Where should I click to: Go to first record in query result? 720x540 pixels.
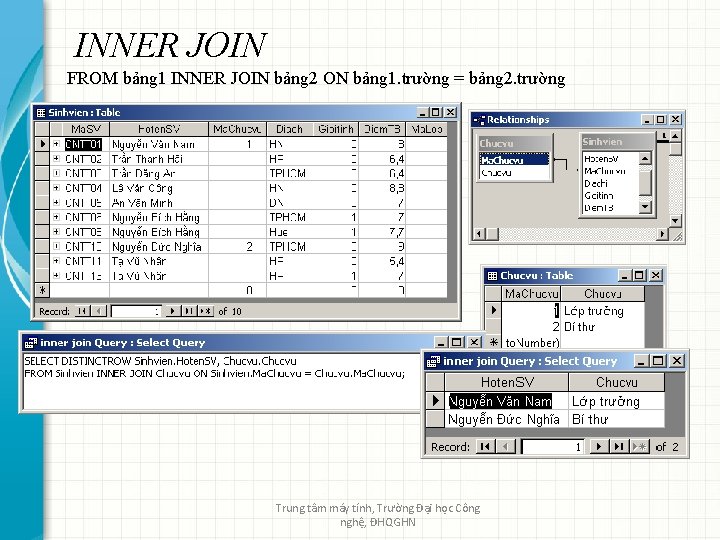coord(485,446)
